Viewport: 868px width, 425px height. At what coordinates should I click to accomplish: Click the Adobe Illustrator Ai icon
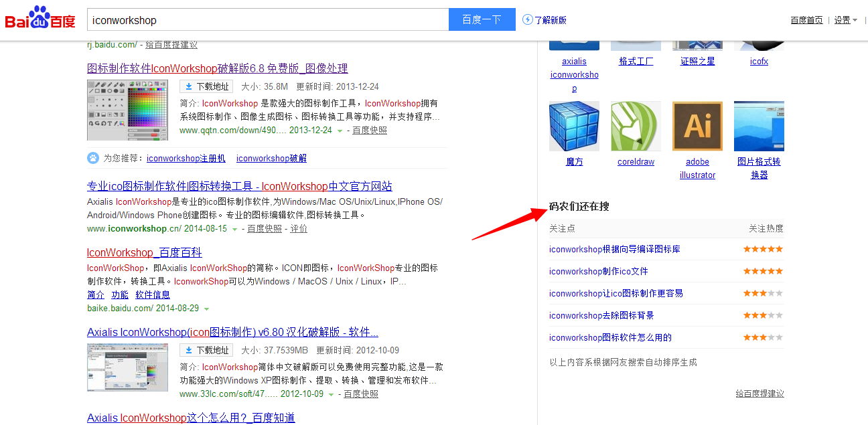coord(697,126)
